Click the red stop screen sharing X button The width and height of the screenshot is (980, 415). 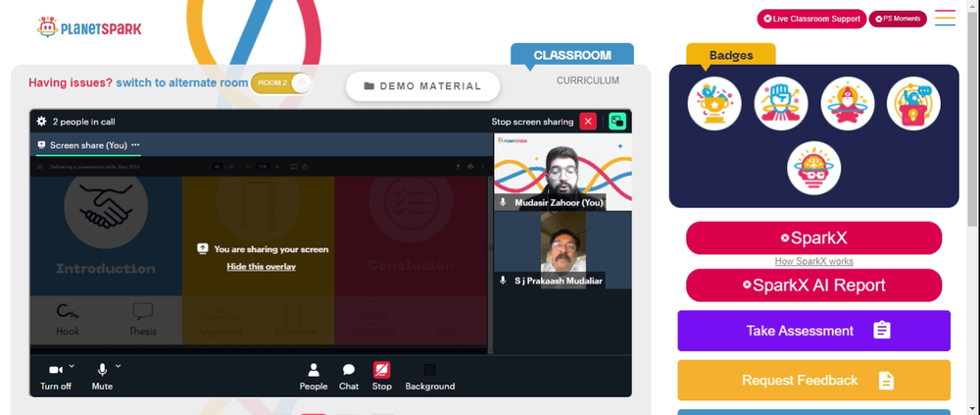click(x=588, y=122)
